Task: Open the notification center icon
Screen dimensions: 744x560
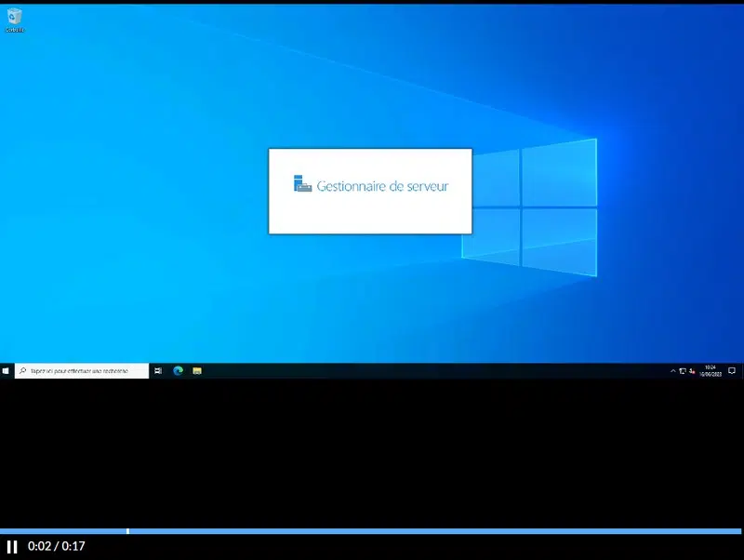Action: 732,370
